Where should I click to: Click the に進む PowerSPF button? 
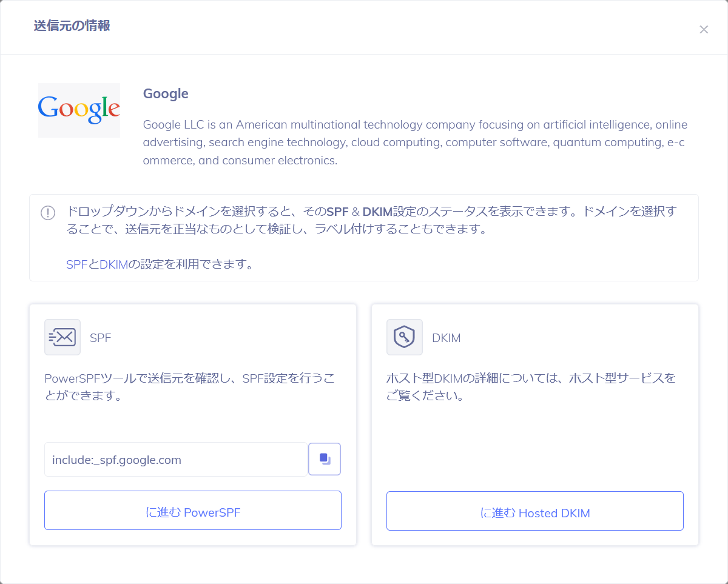tap(193, 511)
